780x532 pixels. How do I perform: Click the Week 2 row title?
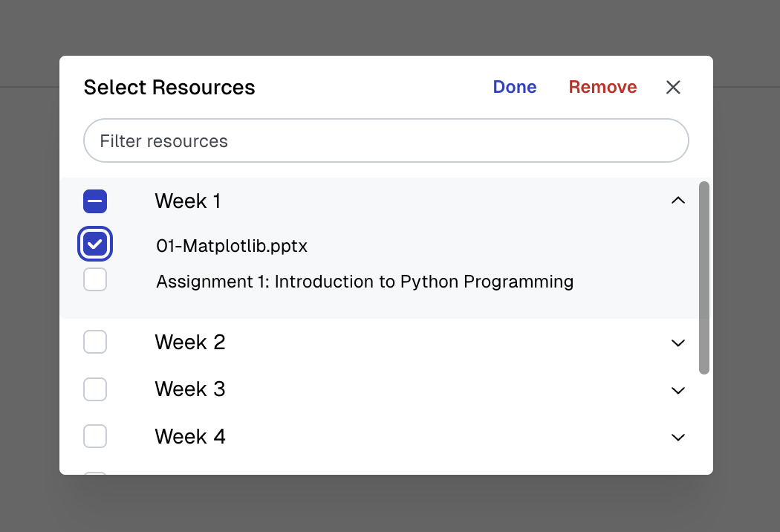190,343
